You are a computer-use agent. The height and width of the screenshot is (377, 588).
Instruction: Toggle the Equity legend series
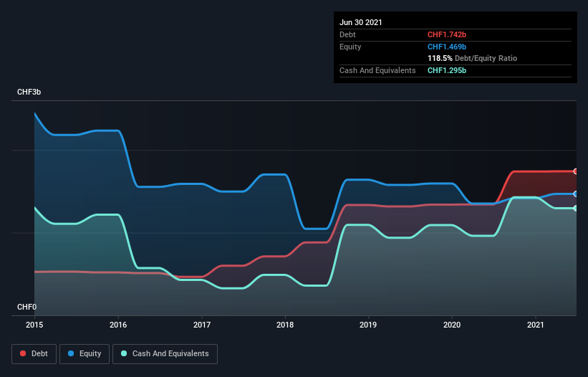click(x=85, y=354)
